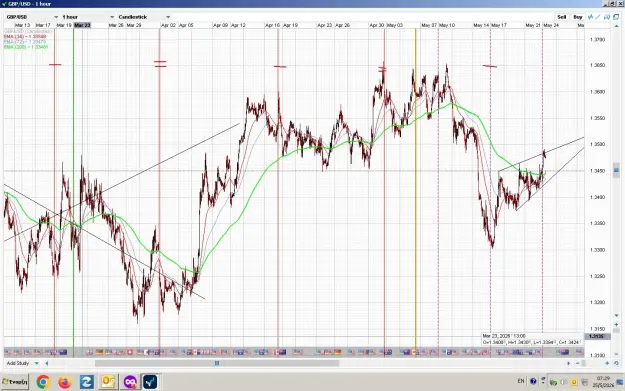
Task: Click the horizontal timeline scrollbar thumb
Action: click(x=217, y=363)
